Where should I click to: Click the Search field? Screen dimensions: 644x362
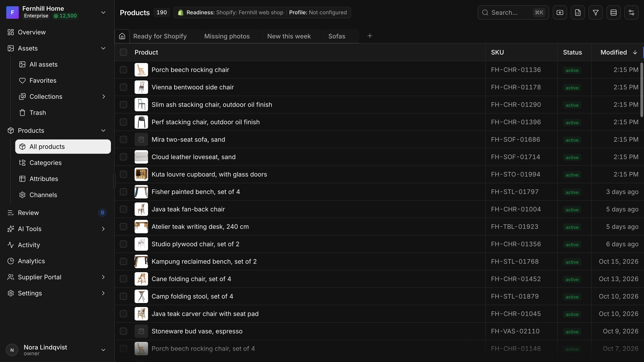(x=513, y=13)
